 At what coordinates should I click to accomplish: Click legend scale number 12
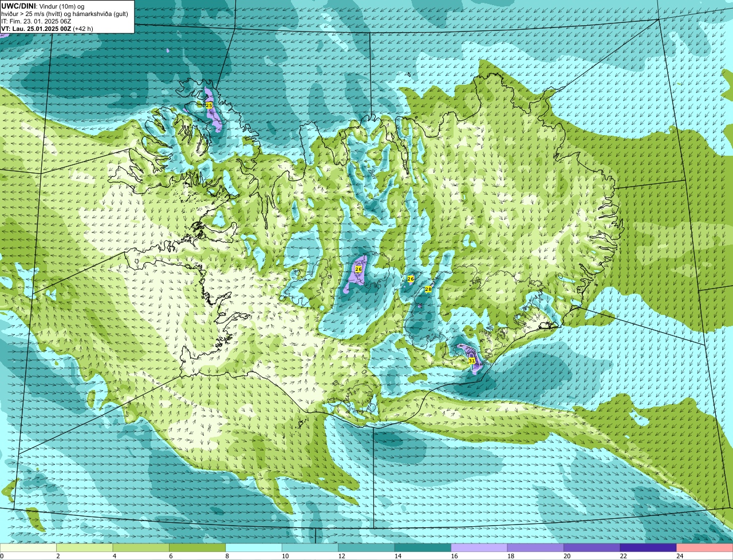click(341, 556)
